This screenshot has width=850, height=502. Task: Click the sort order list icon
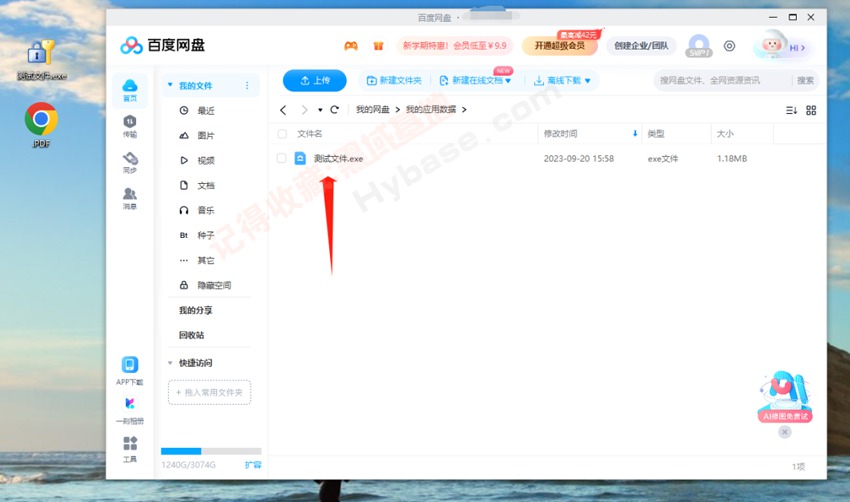pos(791,110)
